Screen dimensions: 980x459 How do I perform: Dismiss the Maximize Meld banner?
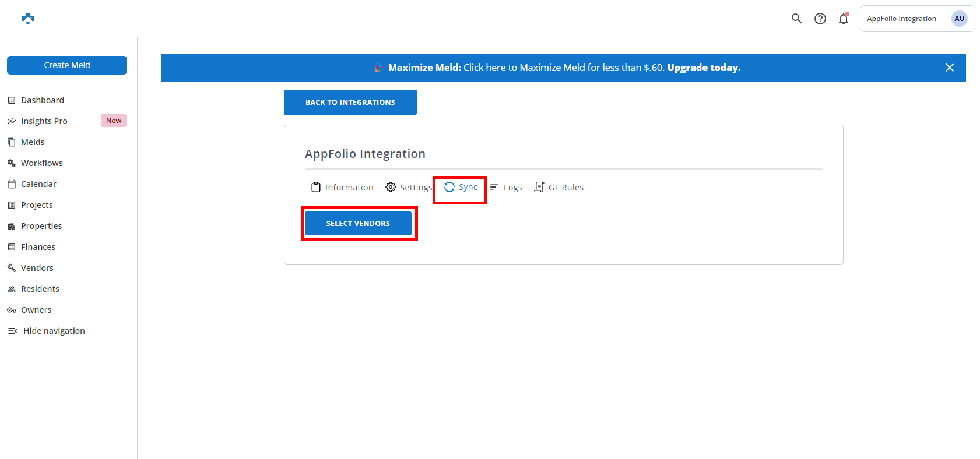(x=949, y=68)
